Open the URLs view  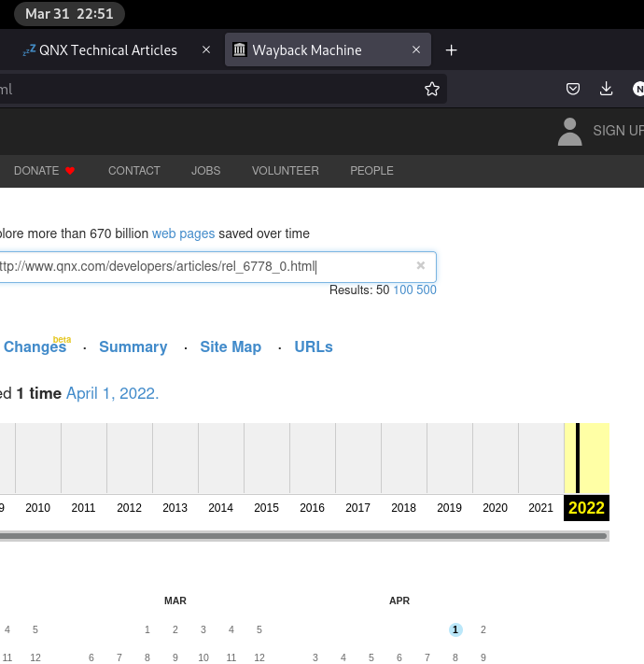(314, 346)
